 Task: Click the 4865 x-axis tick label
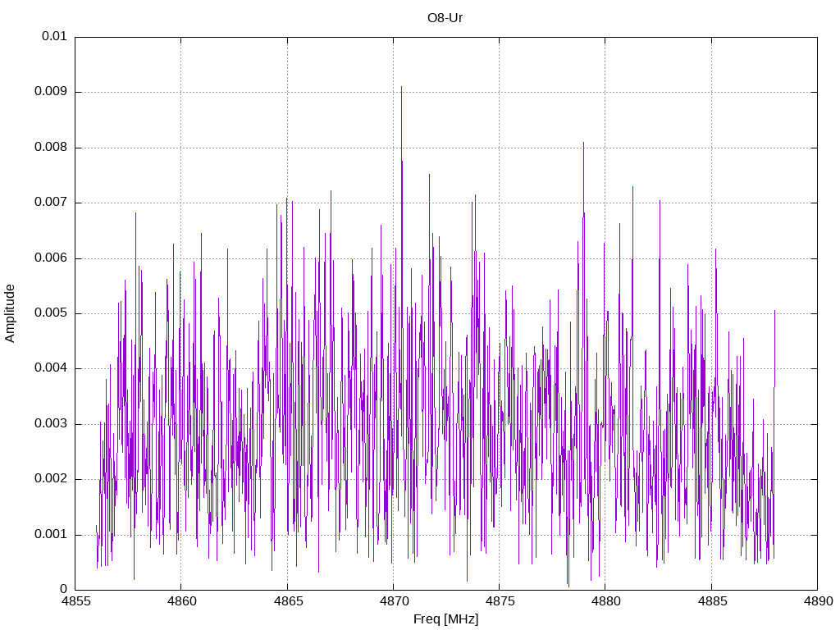(288, 601)
